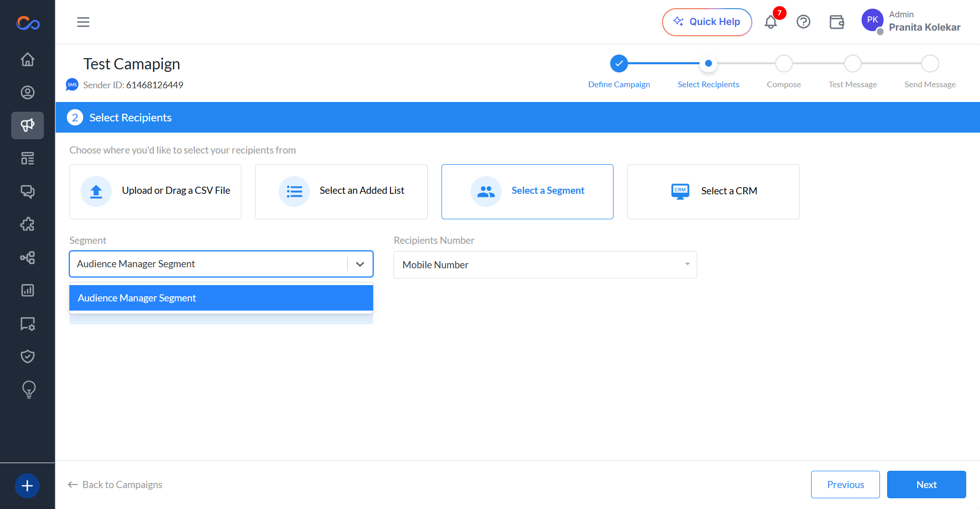
Task: Select the Upload or Drag a CSV File option
Action: pyautogui.click(x=155, y=192)
